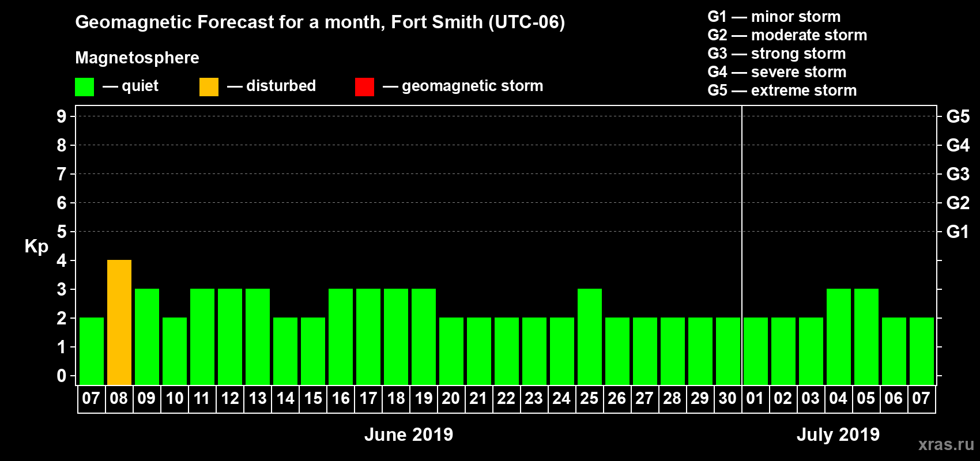Click the date label 08 on the axis
This screenshot has height=461, width=980.
pyautogui.click(x=119, y=398)
